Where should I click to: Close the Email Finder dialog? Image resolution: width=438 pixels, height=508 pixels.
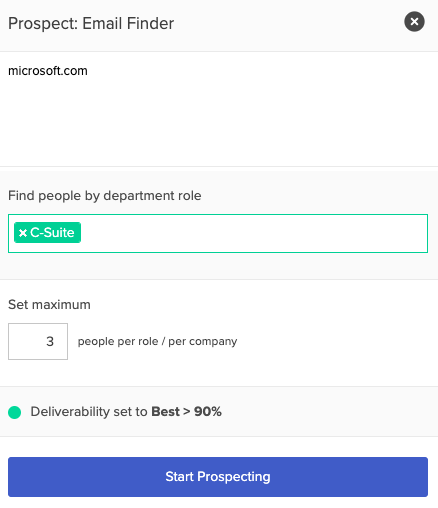tap(414, 22)
